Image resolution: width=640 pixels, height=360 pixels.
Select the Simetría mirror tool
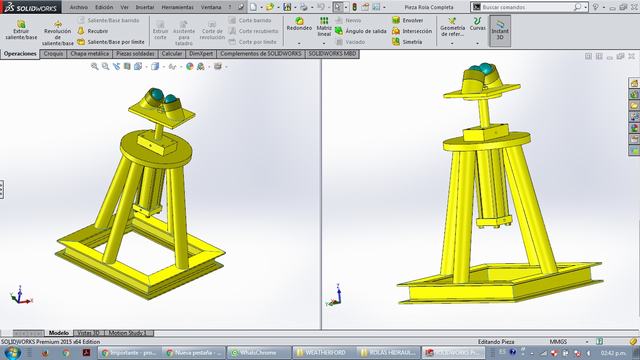[407, 42]
